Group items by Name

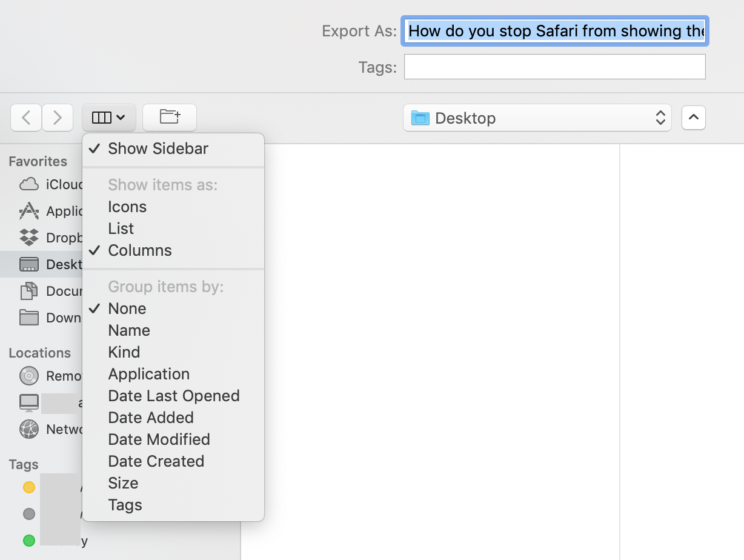pyautogui.click(x=173, y=330)
